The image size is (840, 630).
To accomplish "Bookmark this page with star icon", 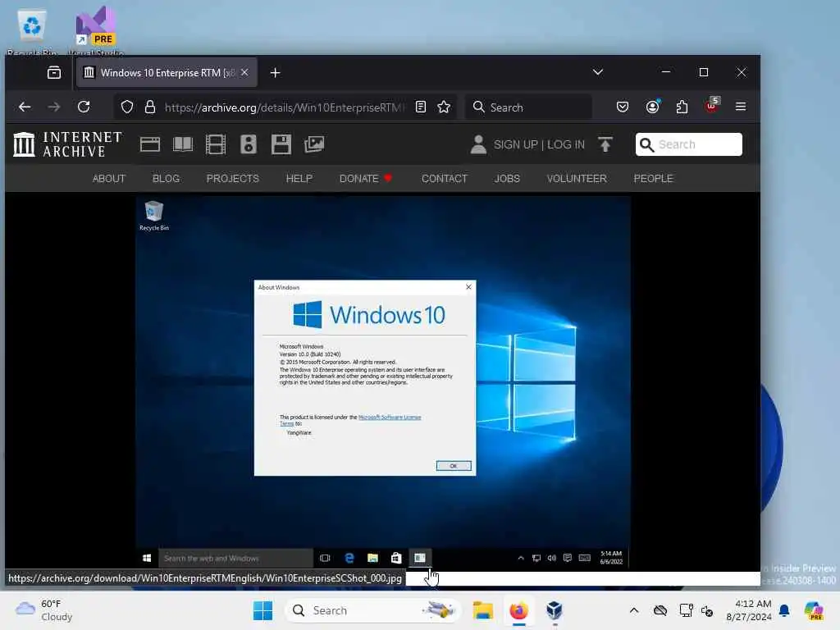I will 444,107.
